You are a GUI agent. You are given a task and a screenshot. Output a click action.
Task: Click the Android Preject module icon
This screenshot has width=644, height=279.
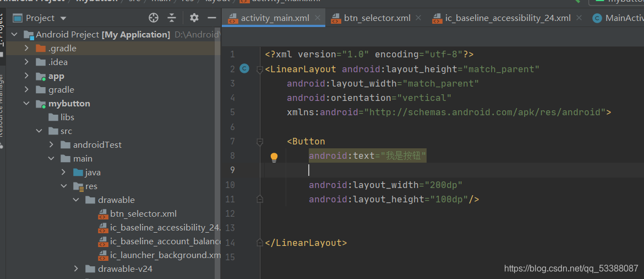29,35
